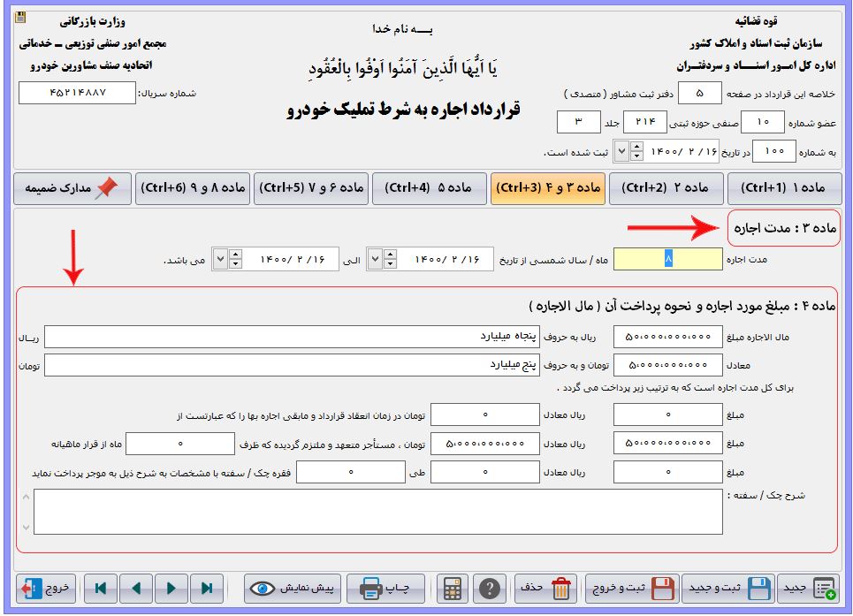Select tab ماده ۳ و ۴ (Ctrl+3)
853x616 pixels.
pyautogui.click(x=548, y=188)
